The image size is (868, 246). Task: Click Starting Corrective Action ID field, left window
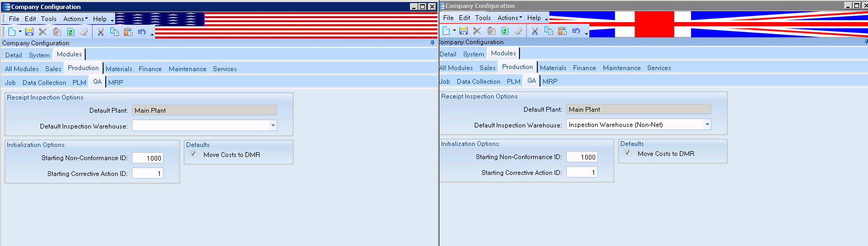click(148, 173)
